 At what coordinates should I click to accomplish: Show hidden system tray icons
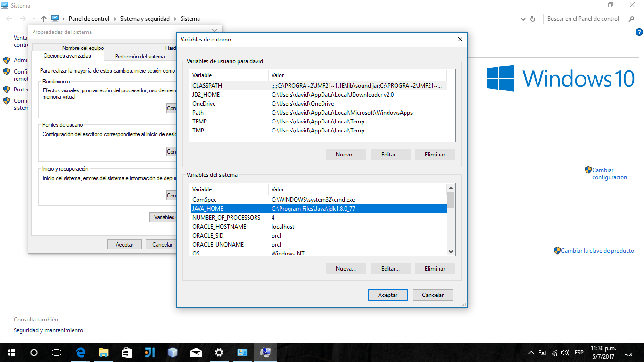tap(531, 353)
